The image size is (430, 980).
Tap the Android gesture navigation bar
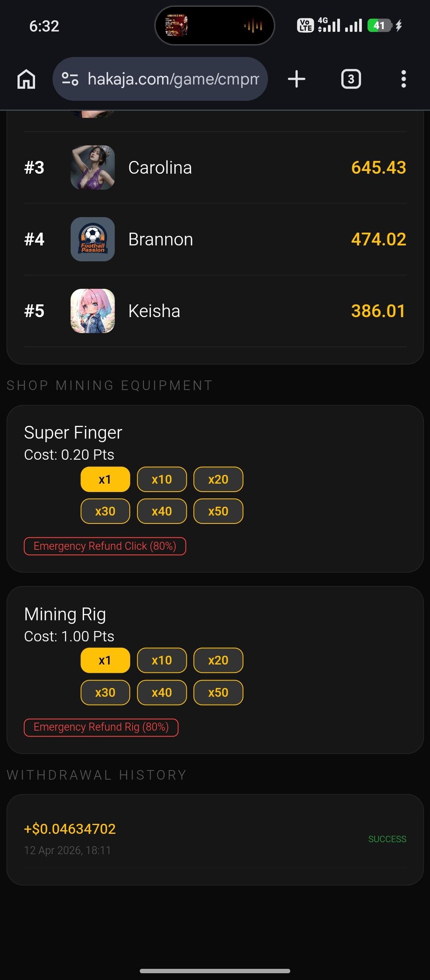215,971
